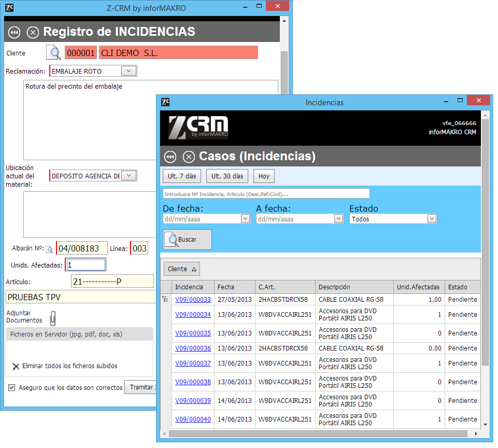Image resolution: width=498 pixels, height=448 pixels.
Task: Click the incident search text field
Action: tap(266, 194)
